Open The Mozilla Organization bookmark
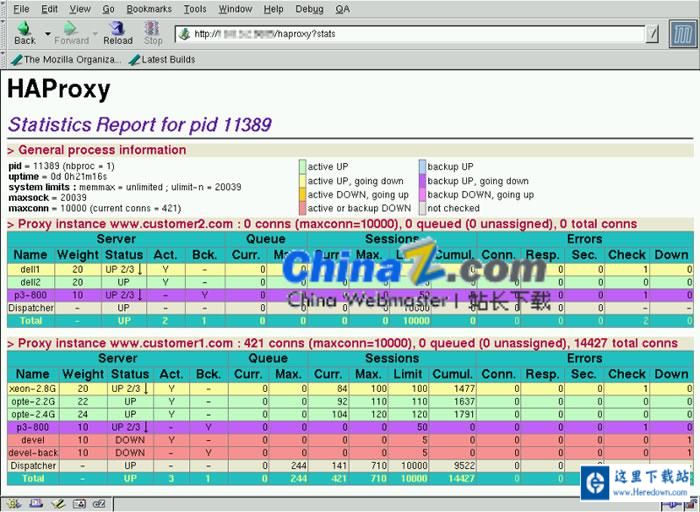 [x=67, y=59]
